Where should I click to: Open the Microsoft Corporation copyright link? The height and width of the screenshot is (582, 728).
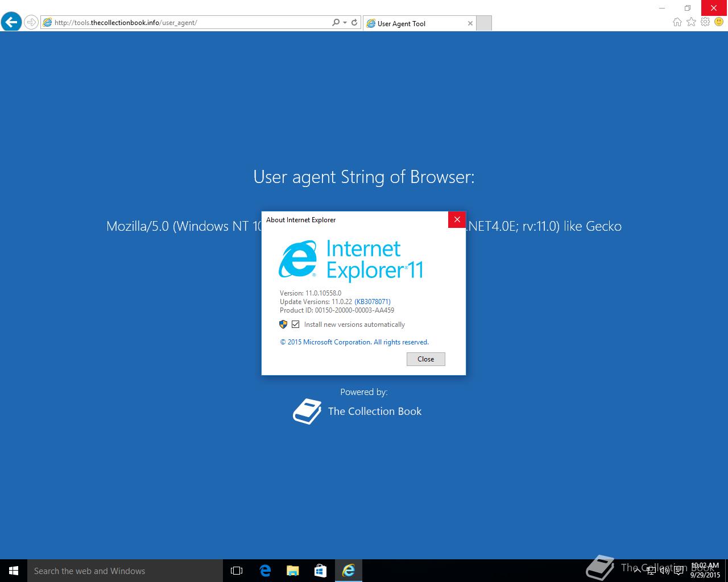pos(354,342)
